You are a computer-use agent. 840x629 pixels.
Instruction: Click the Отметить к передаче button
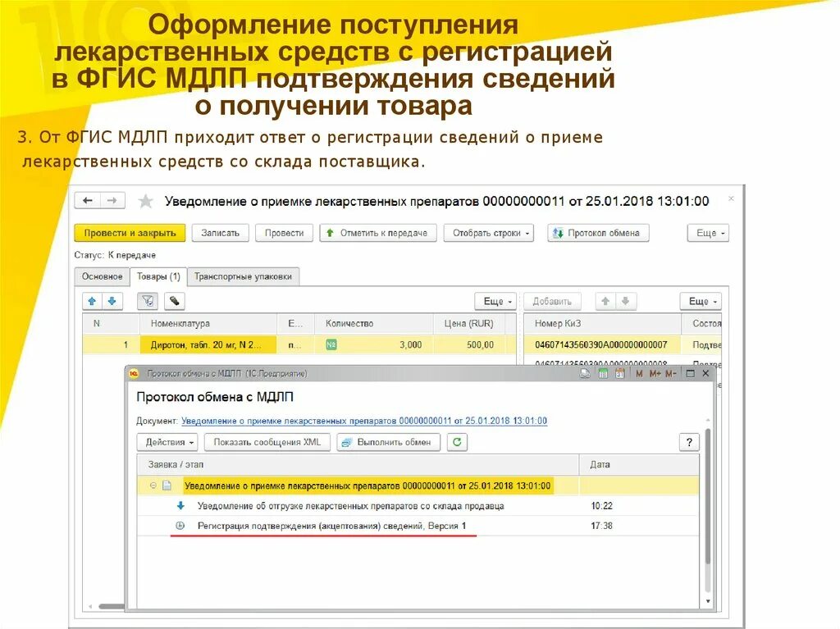378,233
